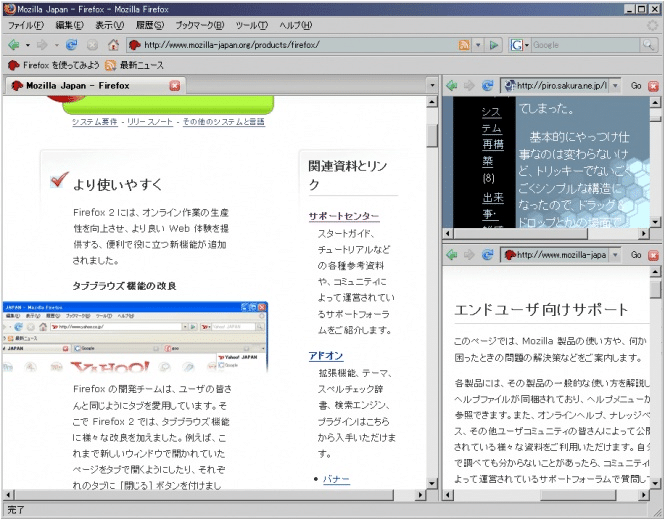Click the main page vertical scrollbar thumb
Image resolution: width=665 pixels, height=520 pixels.
(x=432, y=135)
